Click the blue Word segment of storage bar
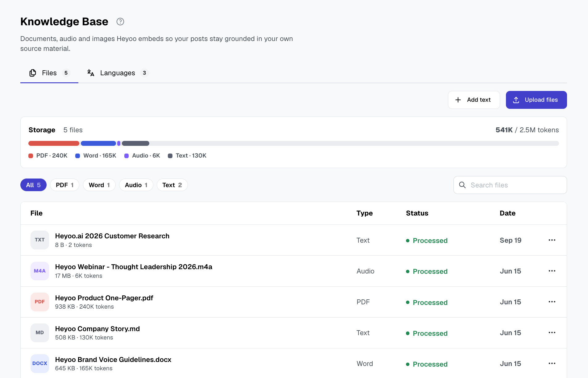Image resolution: width=588 pixels, height=378 pixels. 98,143
